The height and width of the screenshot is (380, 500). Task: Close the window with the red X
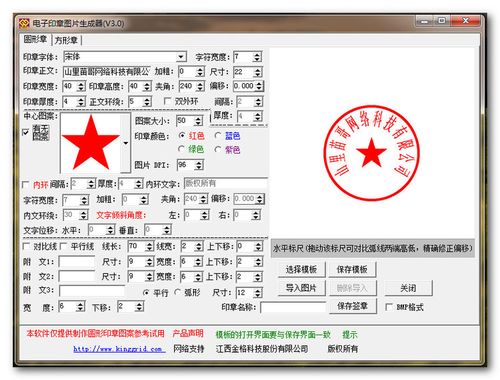click(x=466, y=21)
